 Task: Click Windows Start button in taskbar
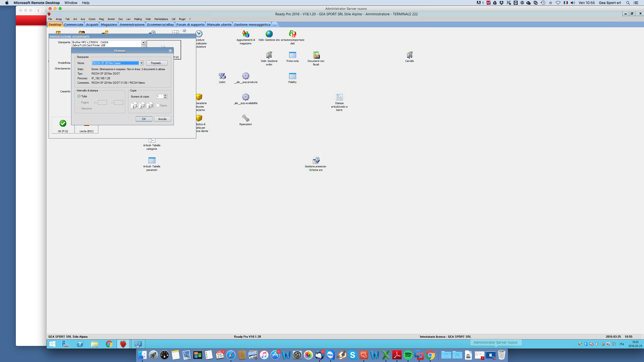(x=52, y=344)
